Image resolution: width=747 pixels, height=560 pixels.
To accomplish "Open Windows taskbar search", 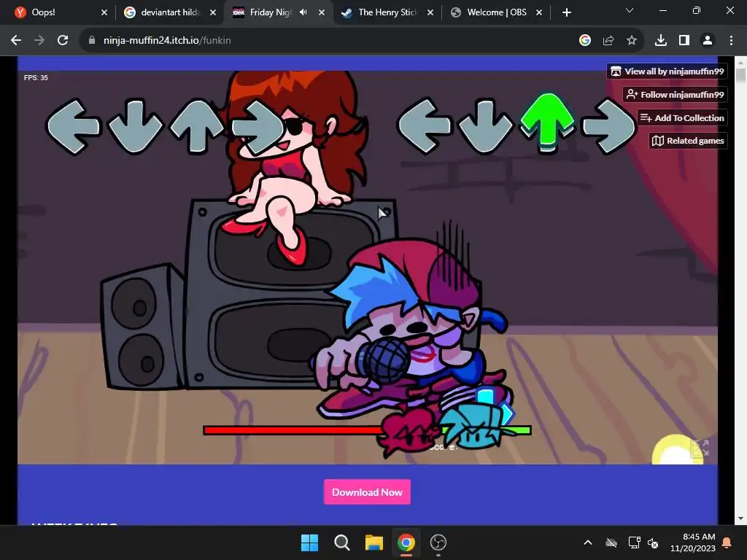I will click(x=341, y=542).
